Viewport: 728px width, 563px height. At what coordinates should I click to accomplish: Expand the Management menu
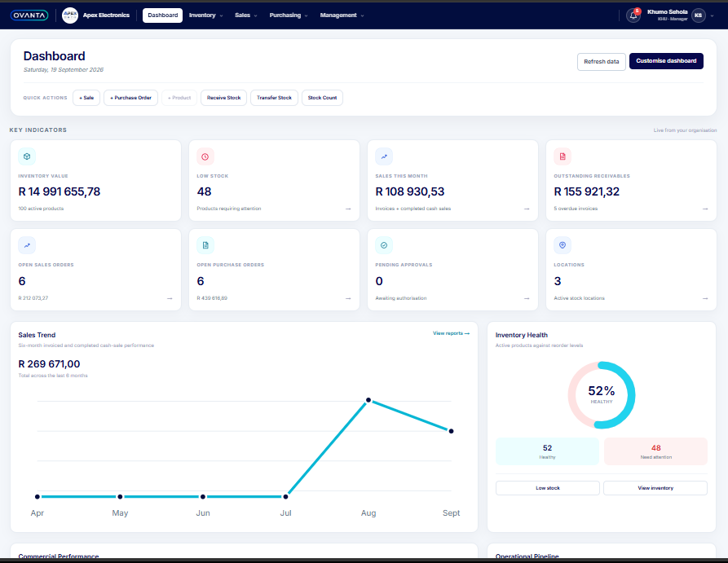pos(342,15)
